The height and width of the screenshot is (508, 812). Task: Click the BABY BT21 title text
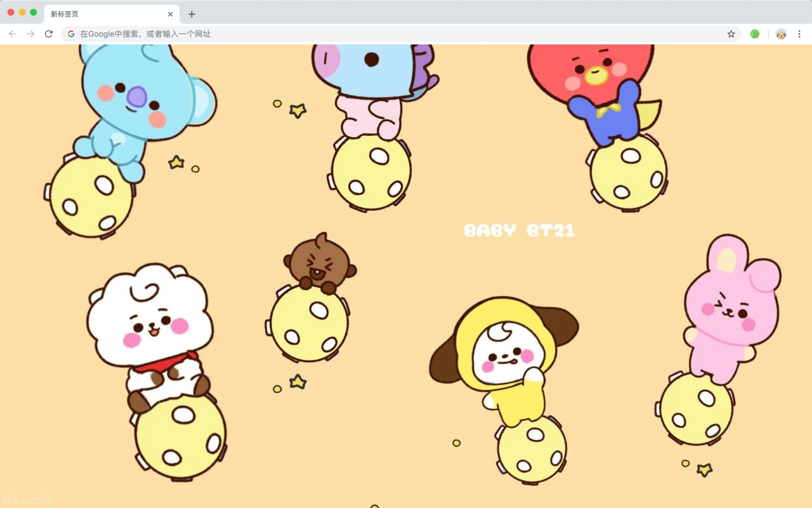[520, 231]
